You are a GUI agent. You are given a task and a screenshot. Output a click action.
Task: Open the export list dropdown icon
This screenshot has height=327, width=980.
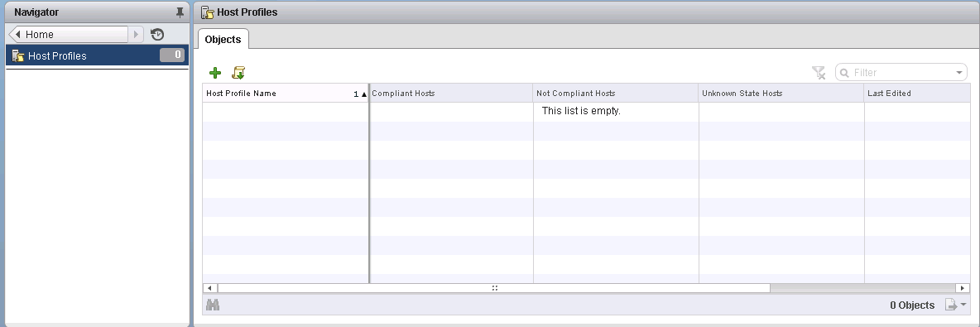(956, 305)
